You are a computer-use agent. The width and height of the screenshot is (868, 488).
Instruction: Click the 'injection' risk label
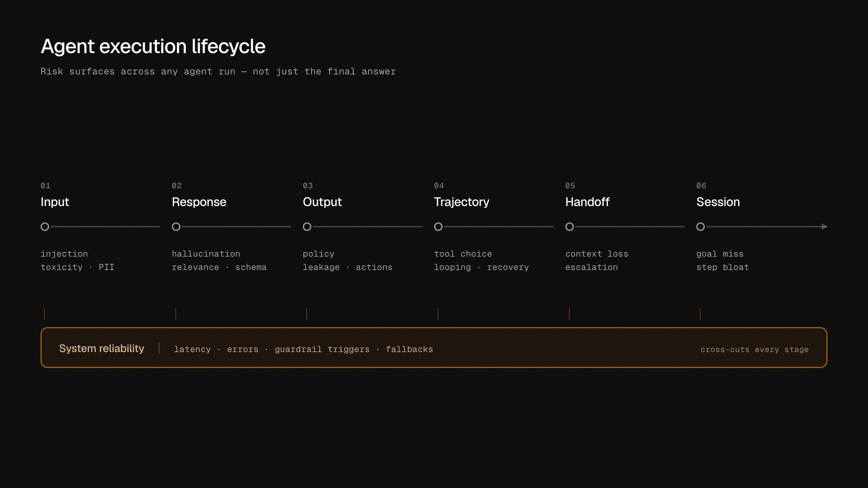64,254
